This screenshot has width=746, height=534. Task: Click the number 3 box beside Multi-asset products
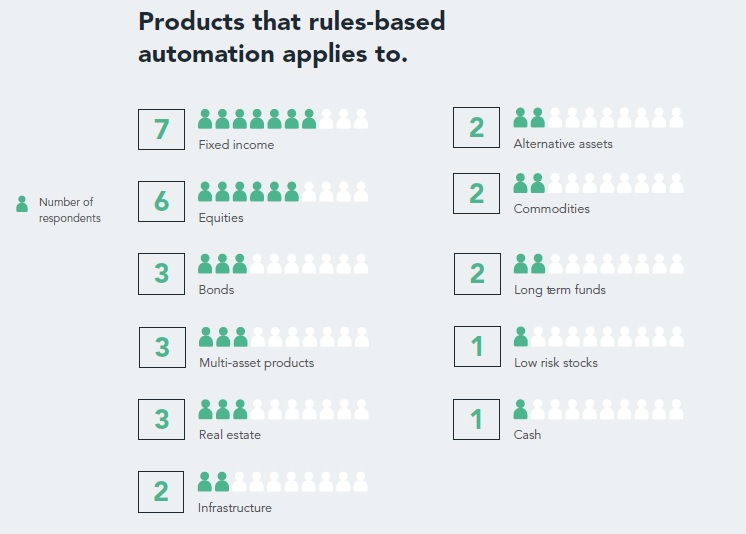pyautogui.click(x=161, y=346)
